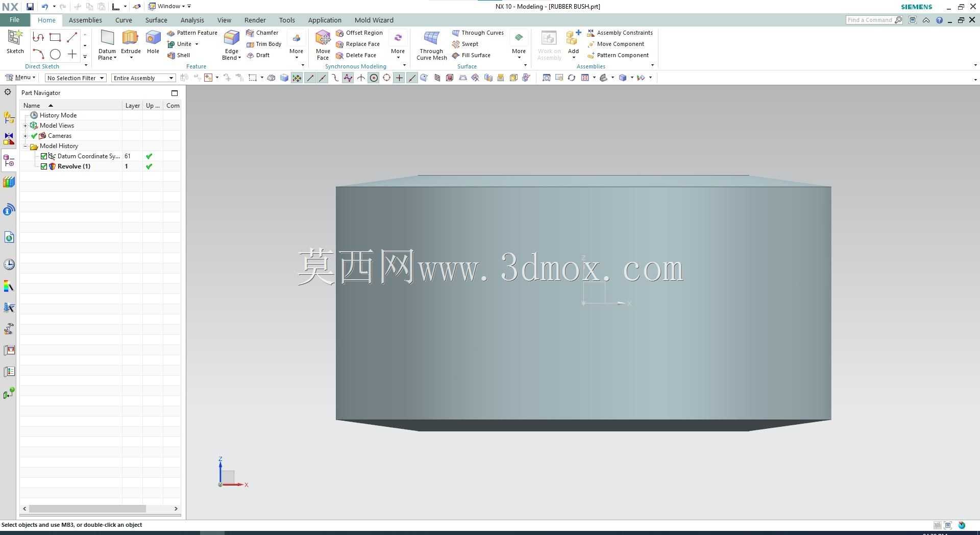This screenshot has width=980, height=535.
Task: Open the History clock sidebar tab
Action: (x=9, y=264)
